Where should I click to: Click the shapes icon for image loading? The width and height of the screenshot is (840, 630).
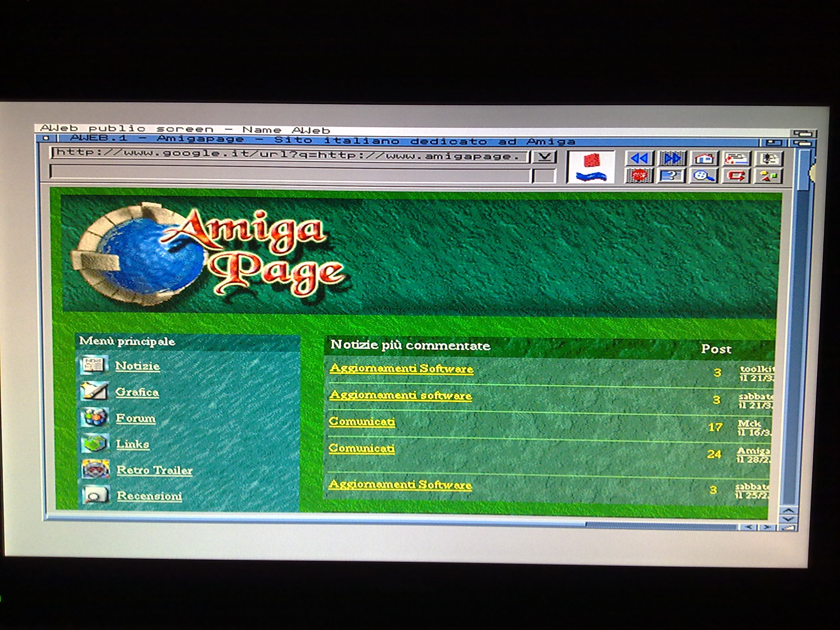tap(769, 176)
